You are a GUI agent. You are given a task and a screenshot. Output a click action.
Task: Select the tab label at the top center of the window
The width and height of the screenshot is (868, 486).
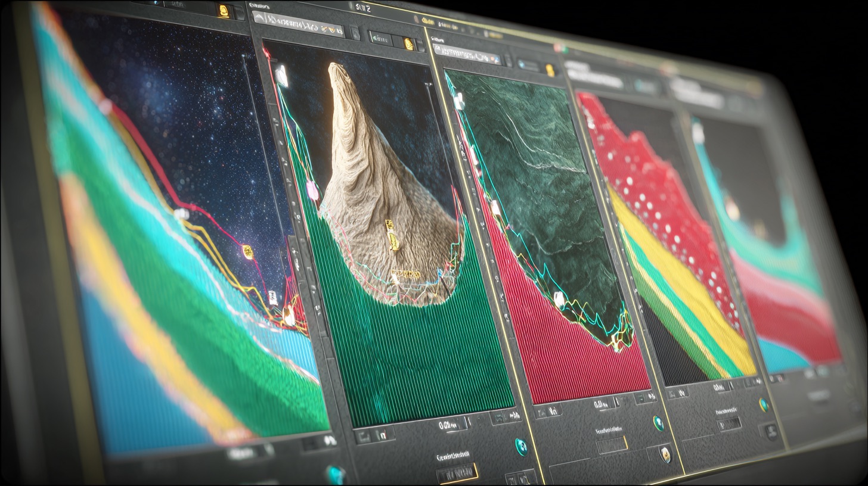[x=362, y=8]
